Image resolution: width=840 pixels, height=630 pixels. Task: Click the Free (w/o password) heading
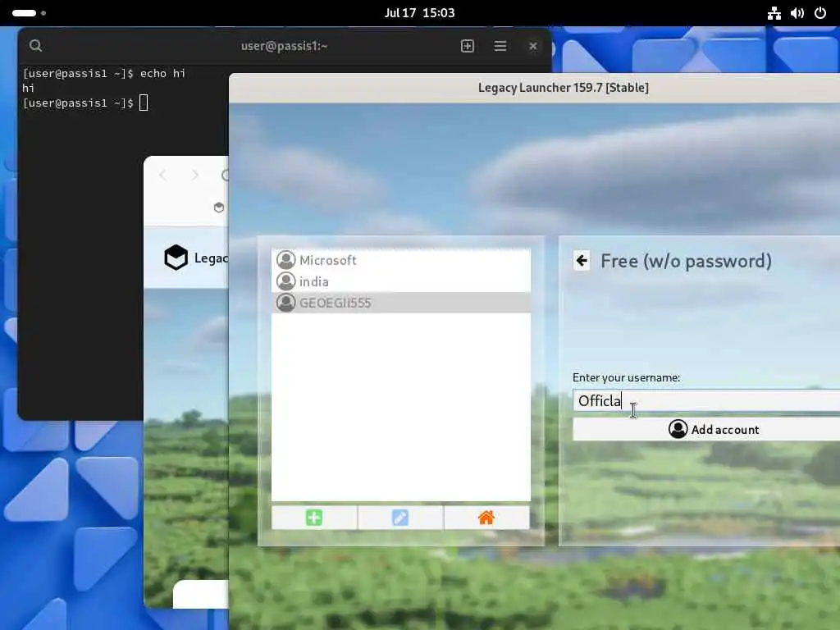(687, 261)
